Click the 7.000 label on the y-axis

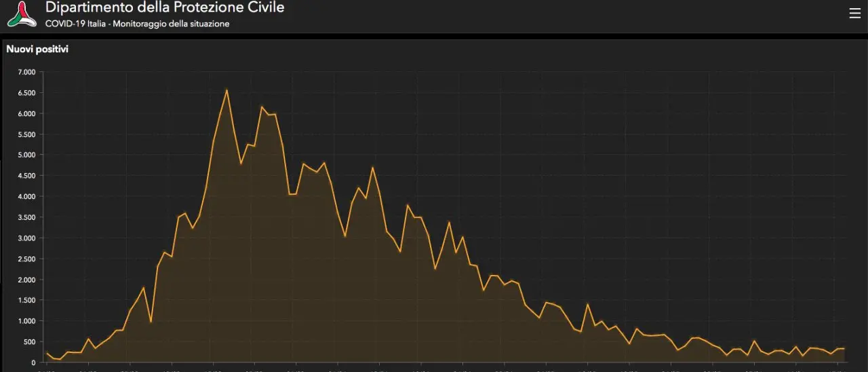[26, 72]
